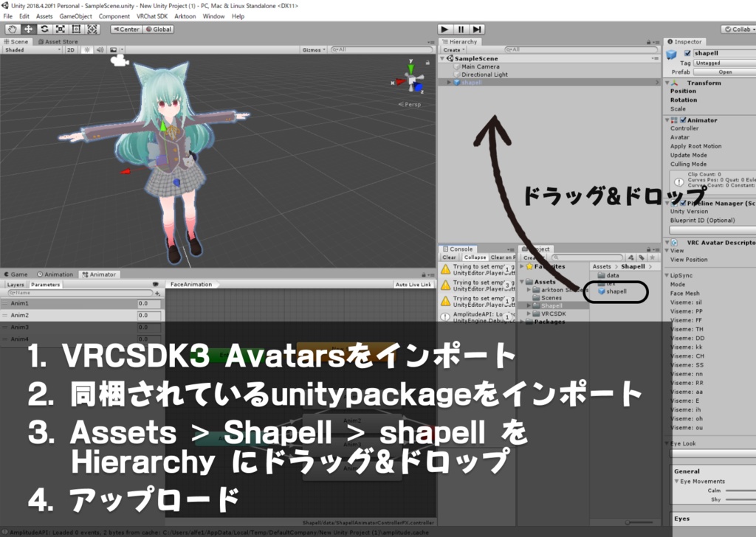Select the Move tool in the toolbar
Screen dimensions: 756x537
point(29,30)
